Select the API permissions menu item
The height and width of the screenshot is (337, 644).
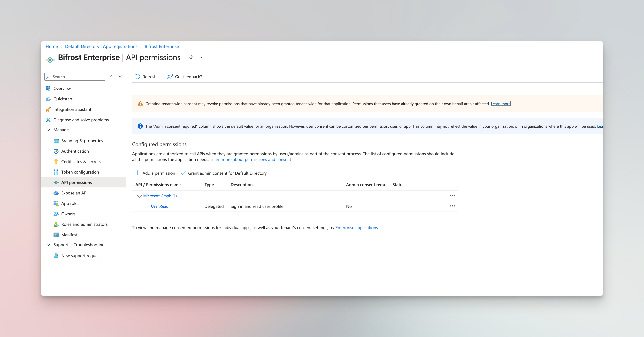tap(84, 182)
